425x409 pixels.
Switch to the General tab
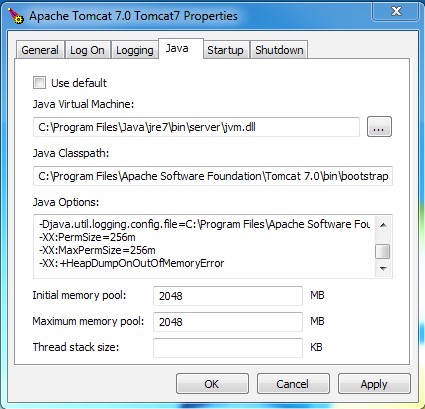[x=40, y=50]
